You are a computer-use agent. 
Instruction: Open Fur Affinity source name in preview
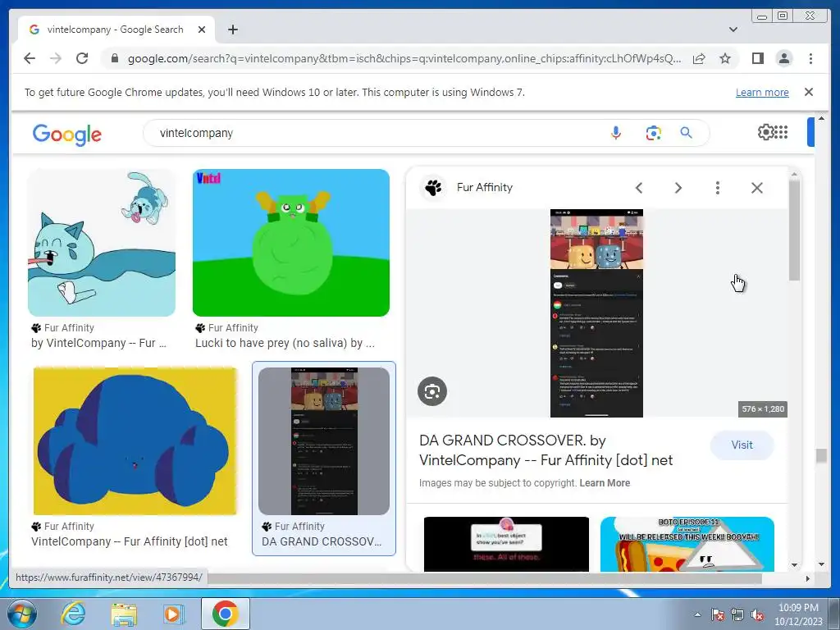484,188
